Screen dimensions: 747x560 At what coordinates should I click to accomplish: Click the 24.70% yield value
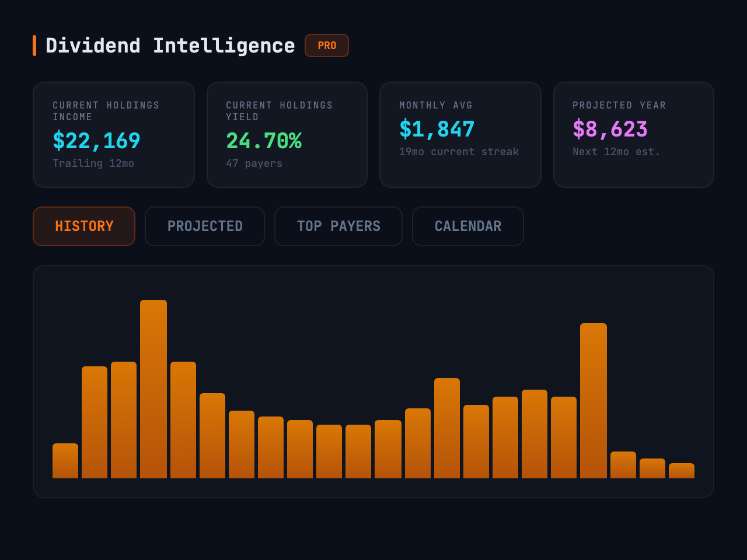[264, 140]
